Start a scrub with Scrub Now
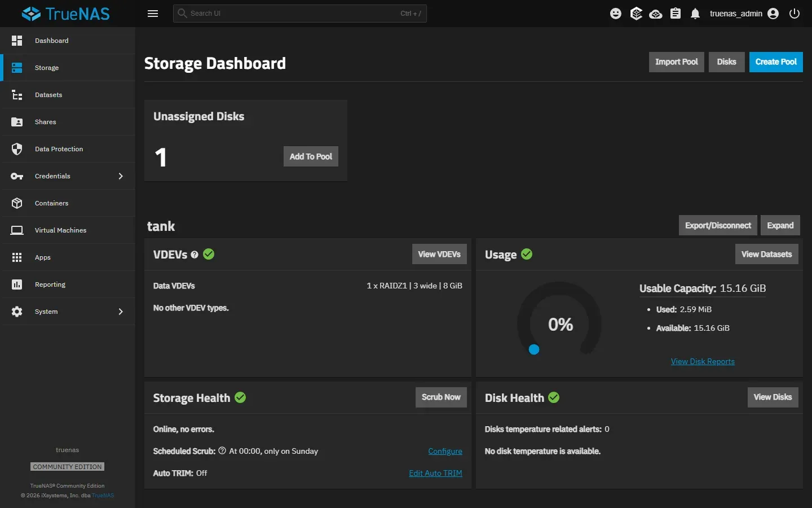The image size is (812, 508). (x=441, y=397)
